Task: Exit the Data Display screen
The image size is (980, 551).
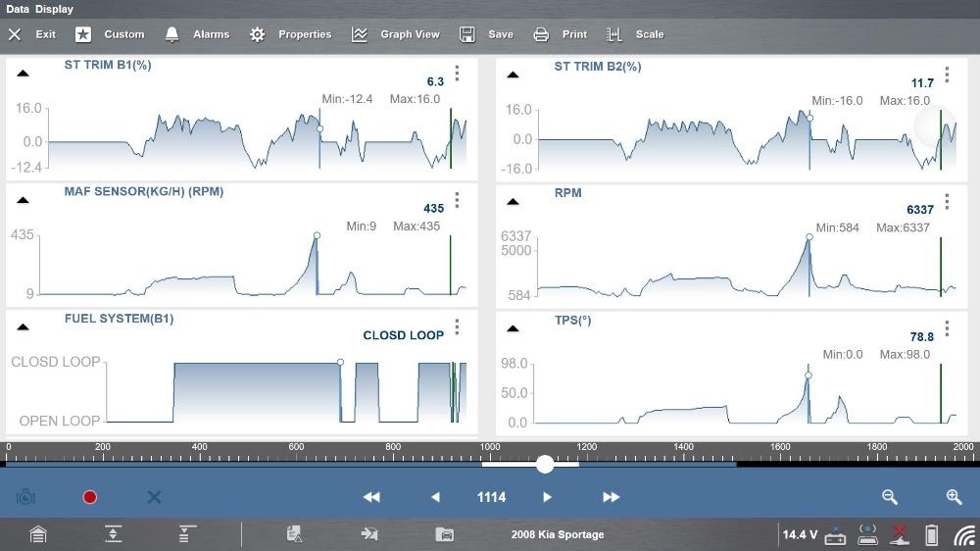Action: coord(31,34)
